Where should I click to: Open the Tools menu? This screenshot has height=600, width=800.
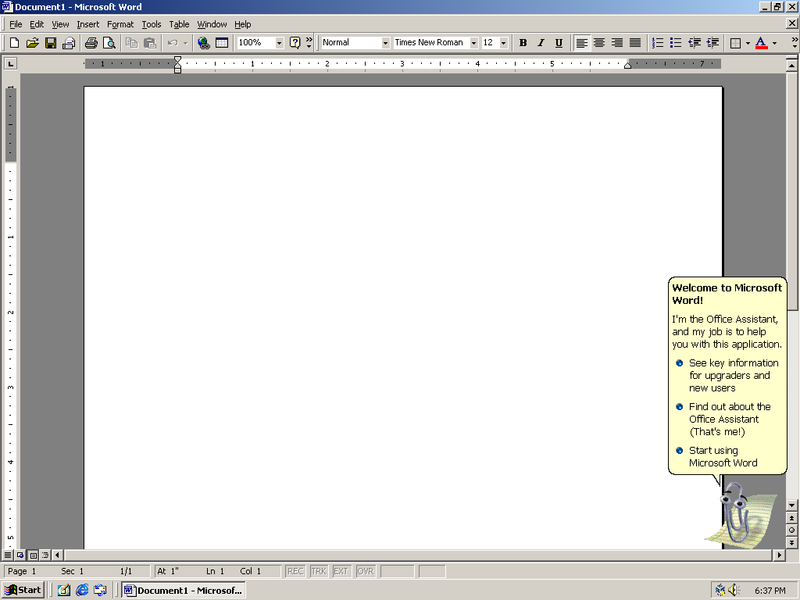(151, 24)
